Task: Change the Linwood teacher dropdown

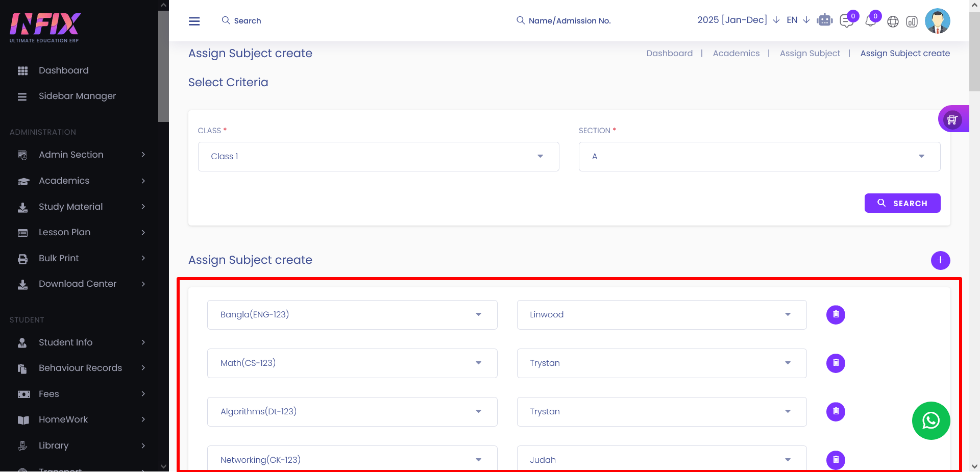Action: (x=661, y=315)
